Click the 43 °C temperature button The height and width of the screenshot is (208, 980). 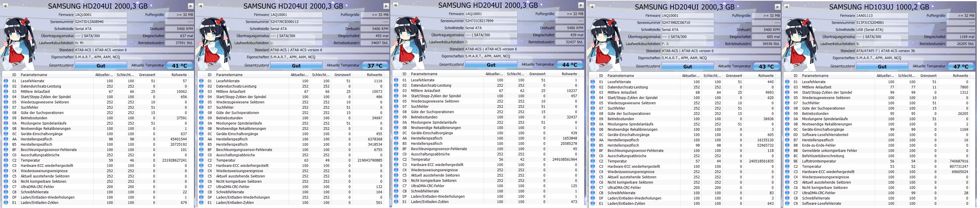(x=767, y=66)
